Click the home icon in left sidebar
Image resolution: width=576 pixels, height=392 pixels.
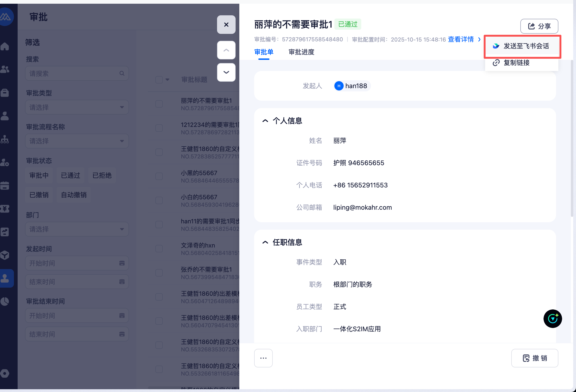coord(5,46)
